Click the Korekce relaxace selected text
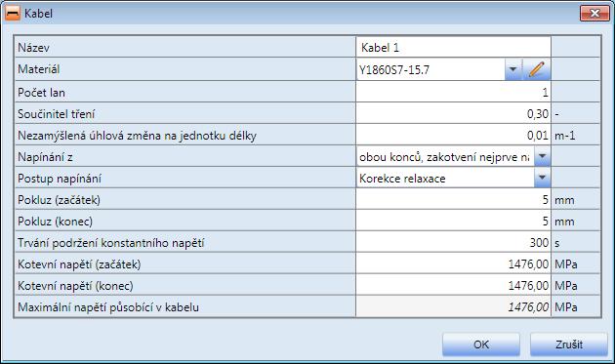This screenshot has width=615, height=364. pyautogui.click(x=402, y=179)
